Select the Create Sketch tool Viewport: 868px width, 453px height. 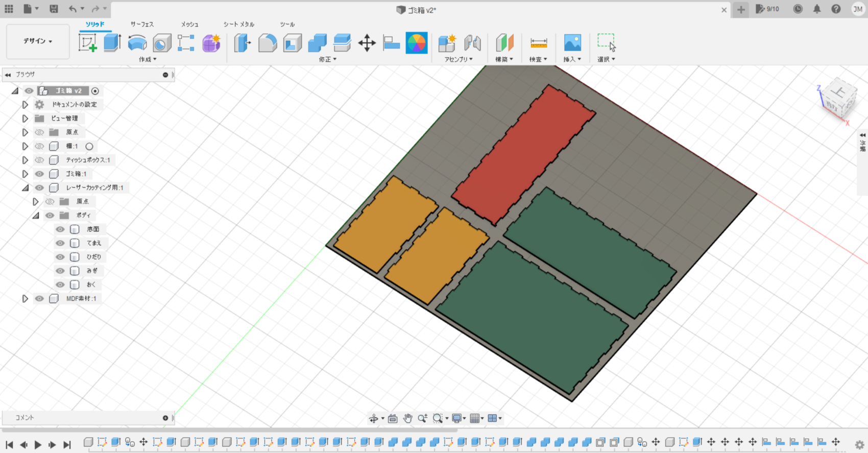(87, 43)
